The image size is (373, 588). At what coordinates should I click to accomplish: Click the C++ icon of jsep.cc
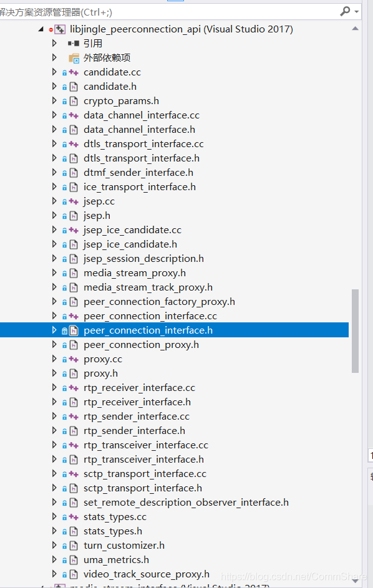click(74, 202)
